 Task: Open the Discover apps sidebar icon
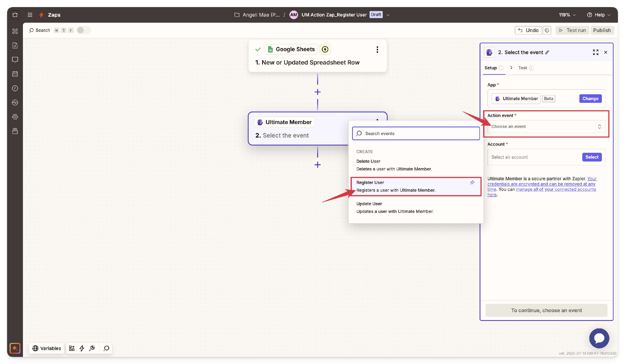coord(15,31)
